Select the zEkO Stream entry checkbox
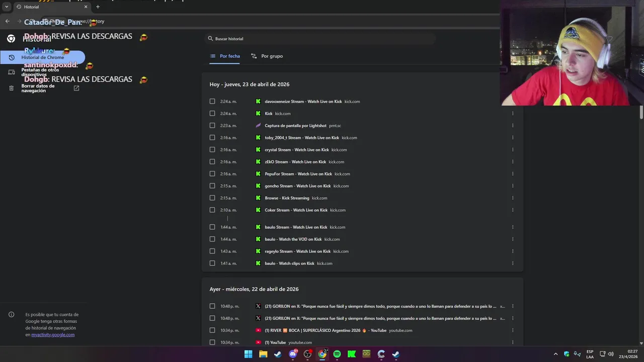The image size is (644, 362). point(212,162)
